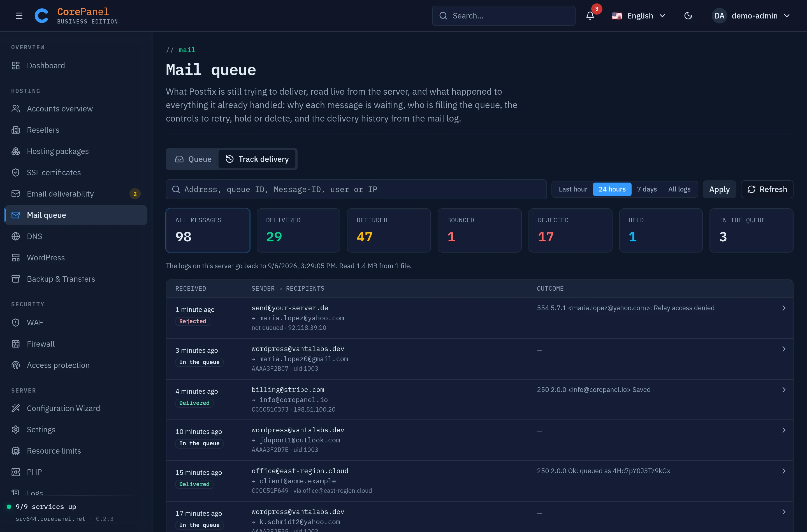
Task: Filter by Deferred messages card
Action: coord(389,230)
